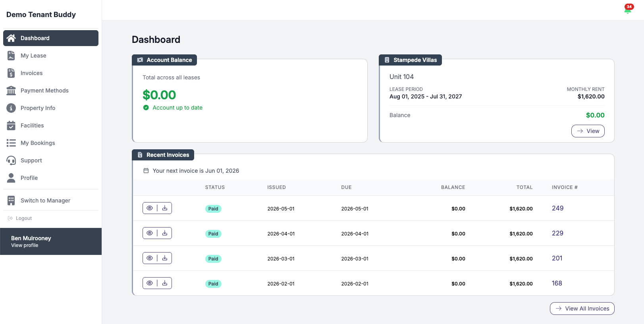Download invoice 168 with the download icon
Viewport: 644px width, 324px height.
[x=165, y=283]
